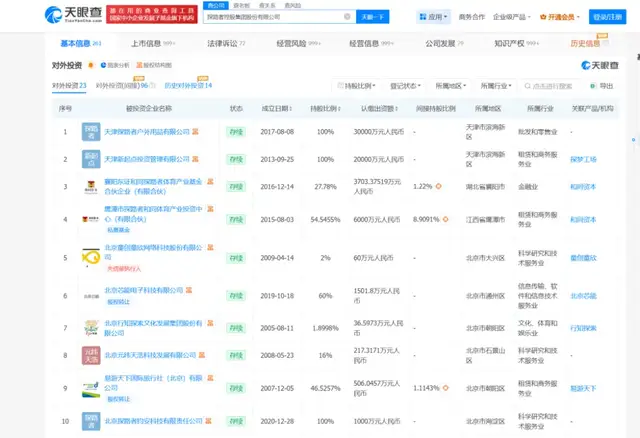Click the yellow fish logo in row 5
Image resolution: width=640 pixels, height=438 pixels.
(x=91, y=258)
